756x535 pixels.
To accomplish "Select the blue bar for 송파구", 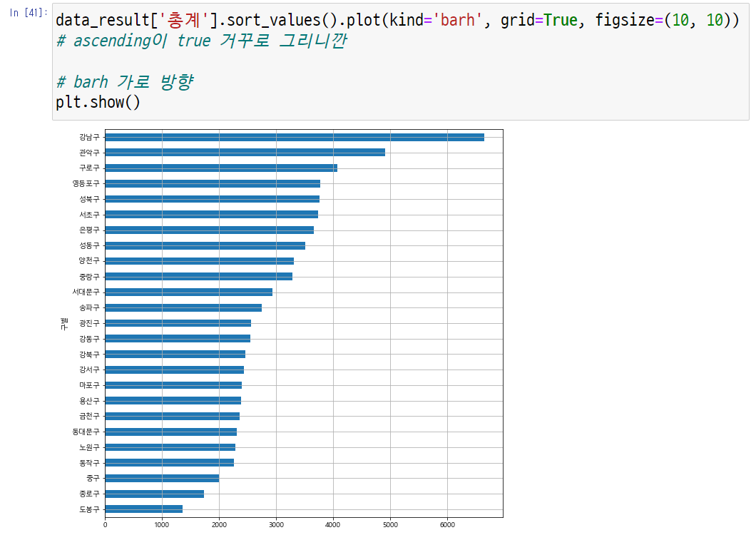I will pyautogui.click(x=183, y=307).
